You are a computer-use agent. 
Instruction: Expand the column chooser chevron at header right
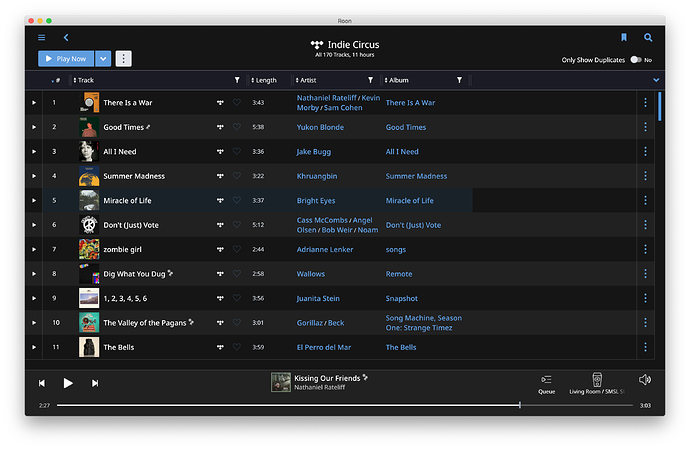coord(656,80)
